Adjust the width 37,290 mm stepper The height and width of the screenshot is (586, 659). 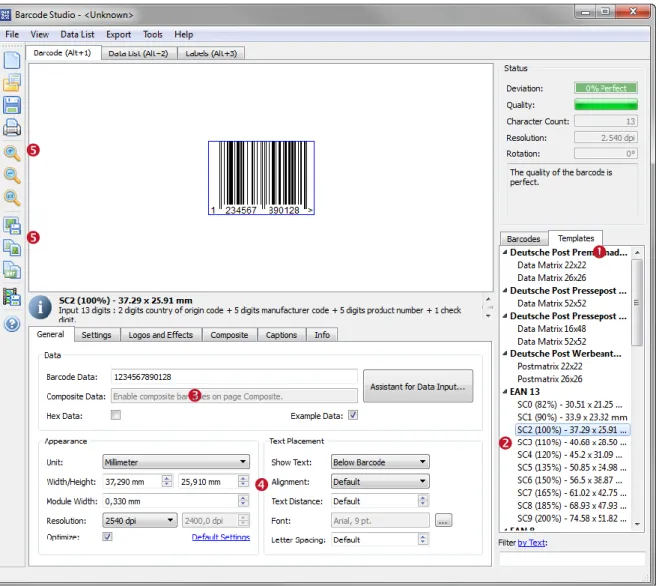[167, 481]
